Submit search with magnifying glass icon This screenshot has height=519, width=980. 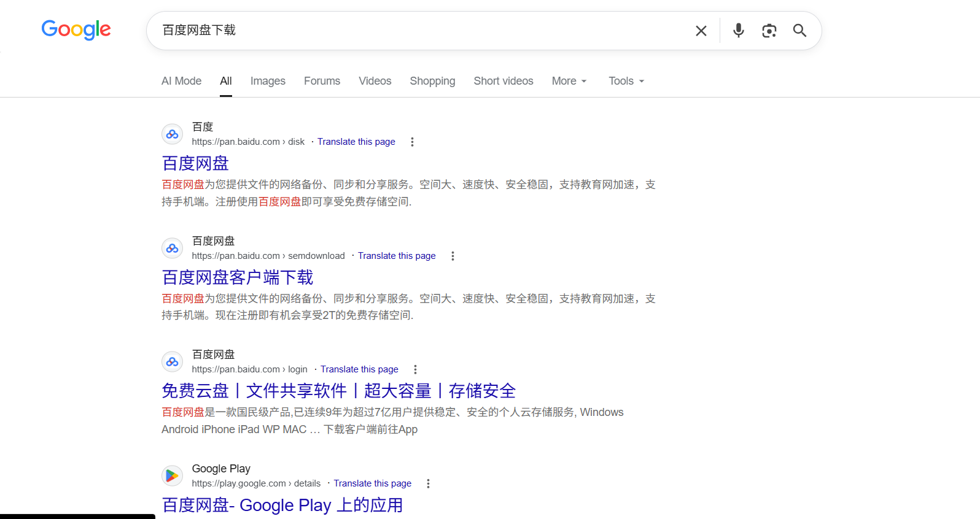(799, 31)
